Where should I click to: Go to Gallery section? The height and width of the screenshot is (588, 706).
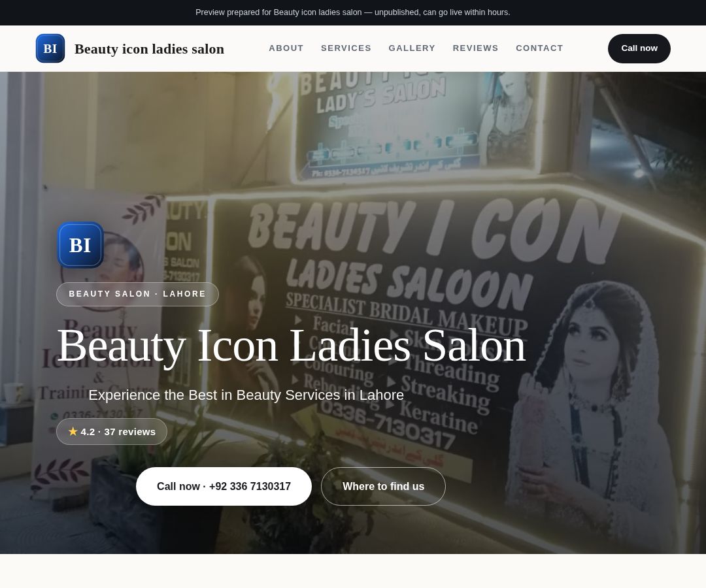coord(412,48)
